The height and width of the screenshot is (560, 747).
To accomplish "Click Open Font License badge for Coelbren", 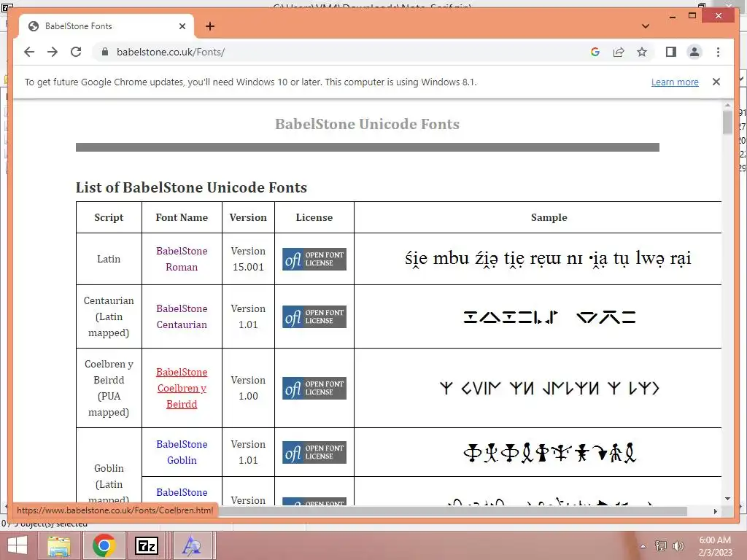I will point(314,388).
